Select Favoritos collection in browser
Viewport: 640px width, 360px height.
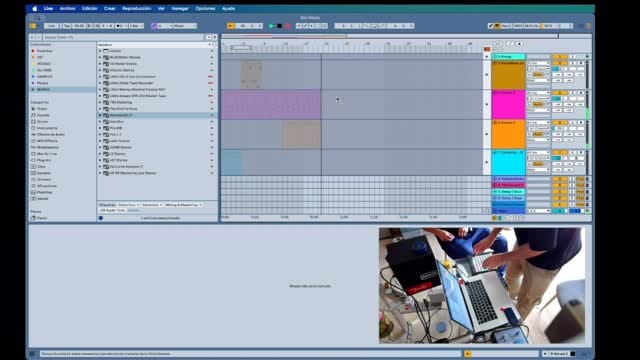(44, 51)
